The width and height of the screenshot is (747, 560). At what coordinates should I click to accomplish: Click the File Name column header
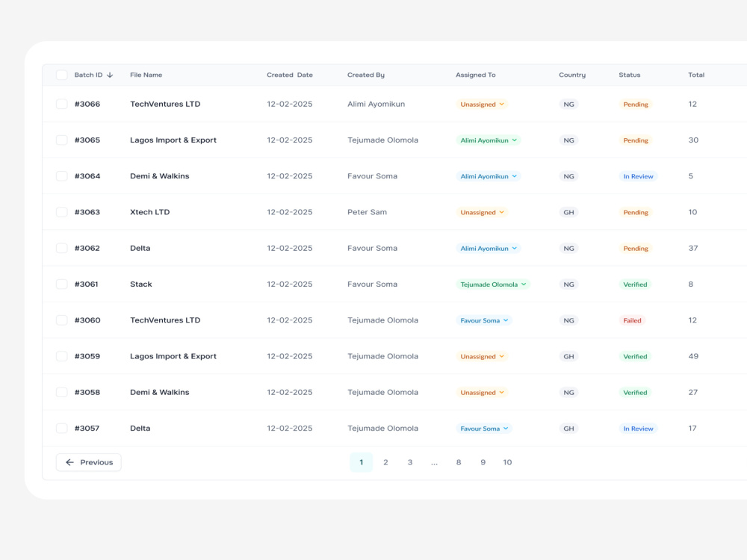pyautogui.click(x=146, y=75)
